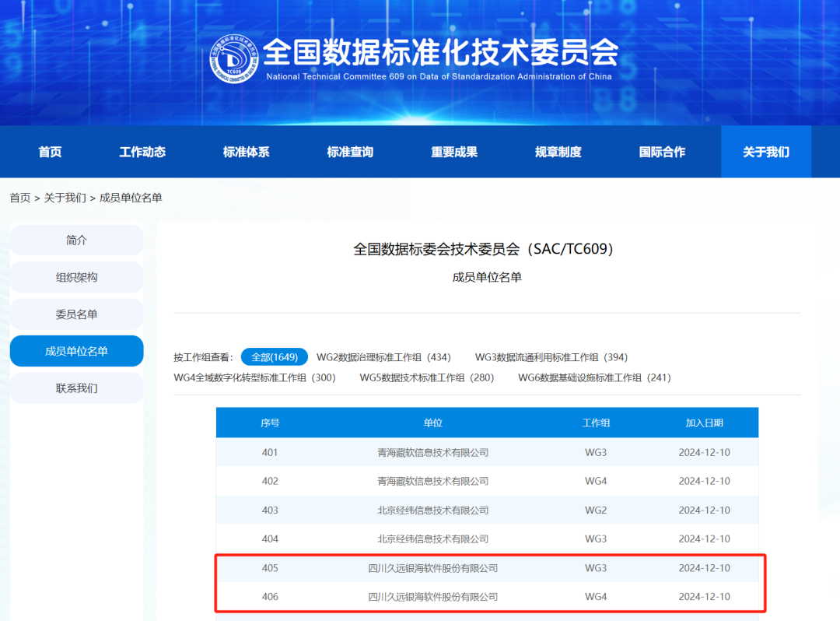
Task: Filter by WG3数据流通利用标准工作组
Action: [551, 357]
